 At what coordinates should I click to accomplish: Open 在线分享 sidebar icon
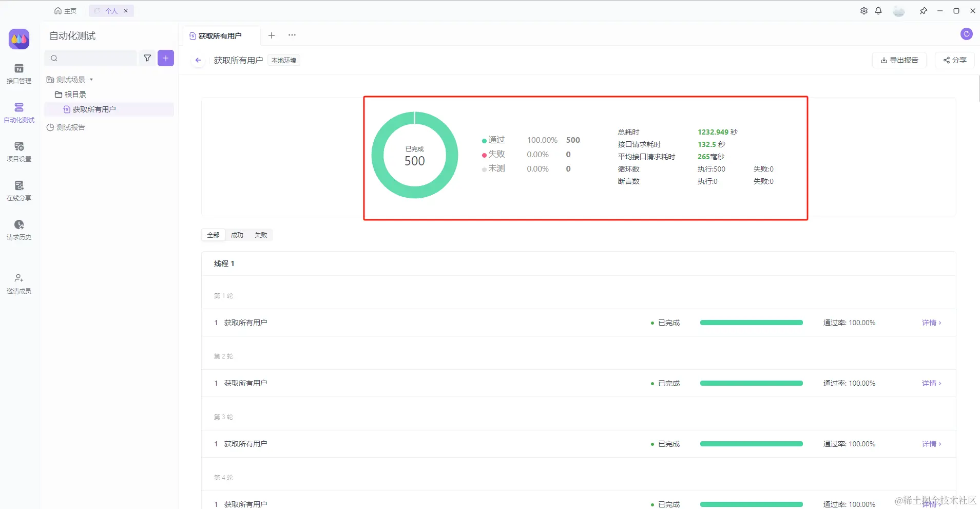pos(19,191)
